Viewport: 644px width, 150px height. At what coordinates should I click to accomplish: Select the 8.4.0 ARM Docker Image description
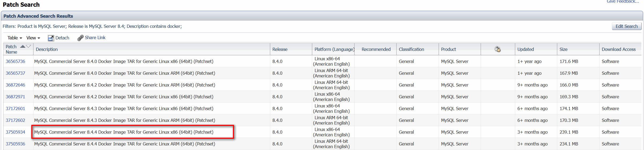click(125, 73)
